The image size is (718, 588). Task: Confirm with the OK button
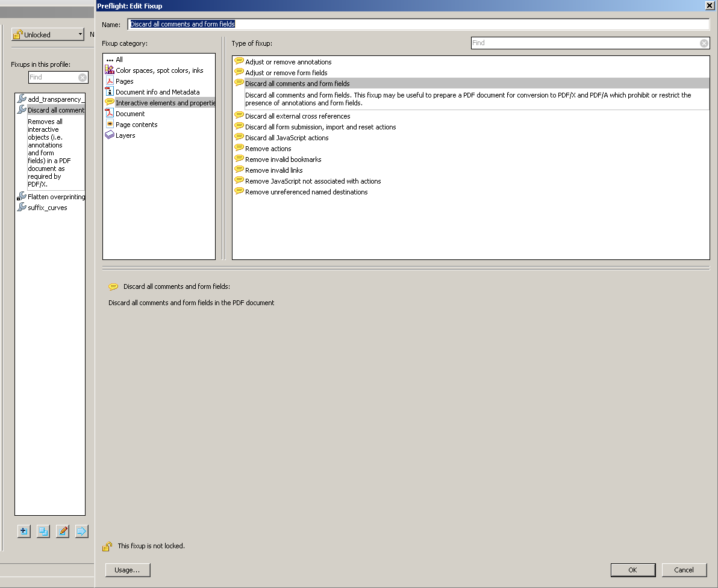coord(633,570)
